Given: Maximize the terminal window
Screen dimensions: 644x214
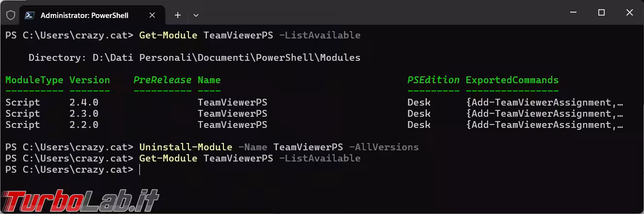Looking at the screenshot, I should (601, 13).
